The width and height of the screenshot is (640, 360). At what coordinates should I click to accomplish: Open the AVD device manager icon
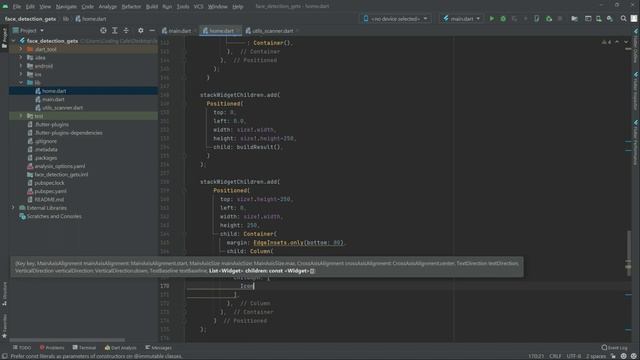point(599,19)
